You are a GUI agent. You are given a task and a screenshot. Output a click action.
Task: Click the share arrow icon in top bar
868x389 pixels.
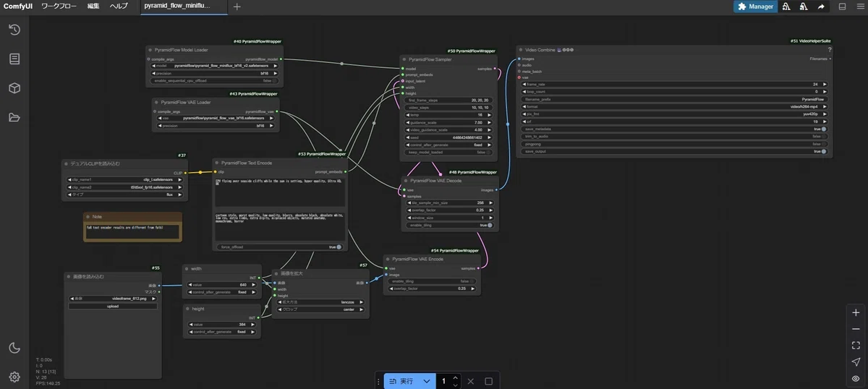click(821, 7)
